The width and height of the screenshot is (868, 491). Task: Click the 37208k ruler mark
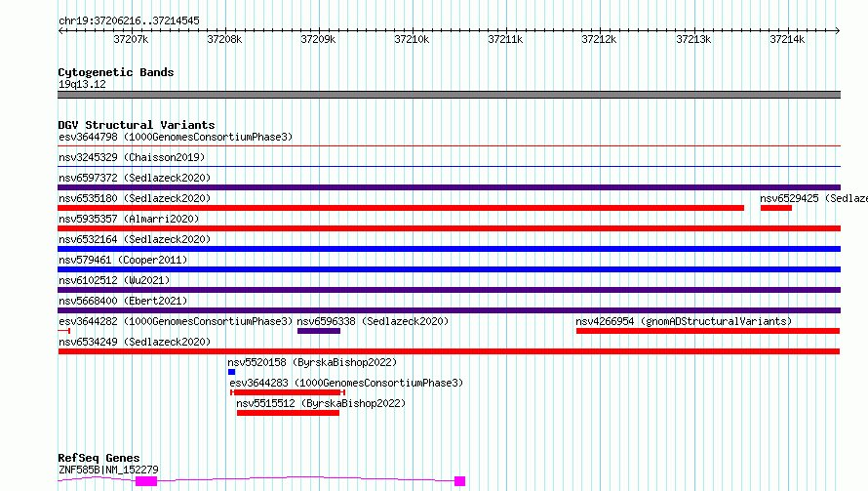pyautogui.click(x=224, y=39)
